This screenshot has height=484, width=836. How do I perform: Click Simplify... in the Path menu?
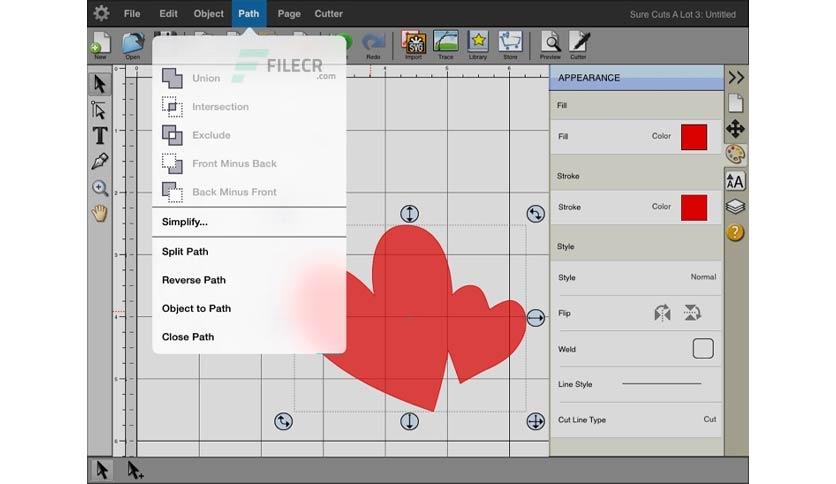click(x=185, y=222)
